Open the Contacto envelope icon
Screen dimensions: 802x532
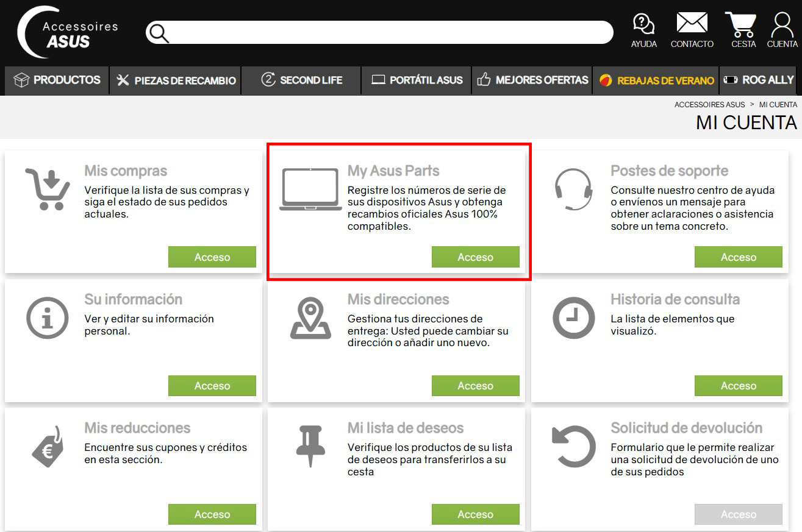click(x=692, y=30)
